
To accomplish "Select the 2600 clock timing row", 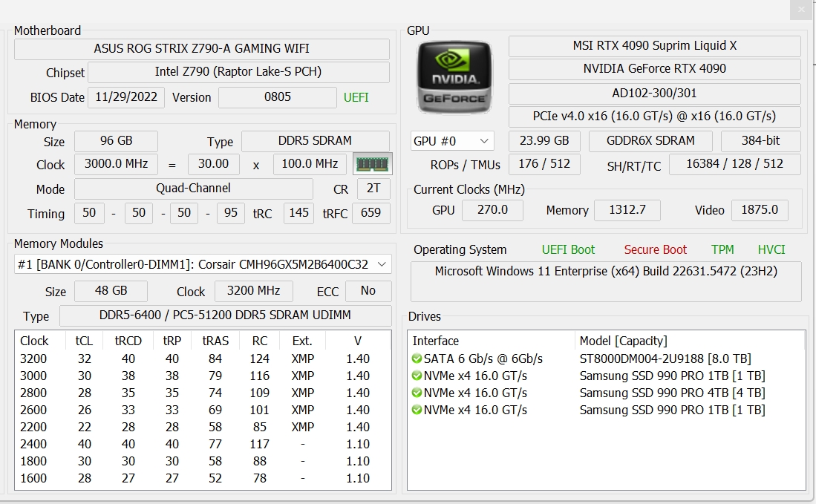I will (x=203, y=410).
